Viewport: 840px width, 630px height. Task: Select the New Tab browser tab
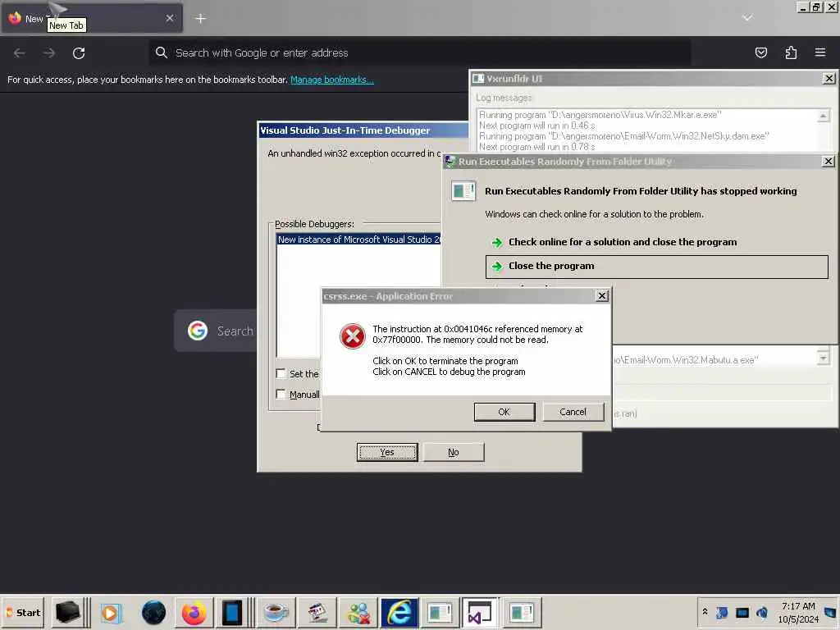click(92, 18)
